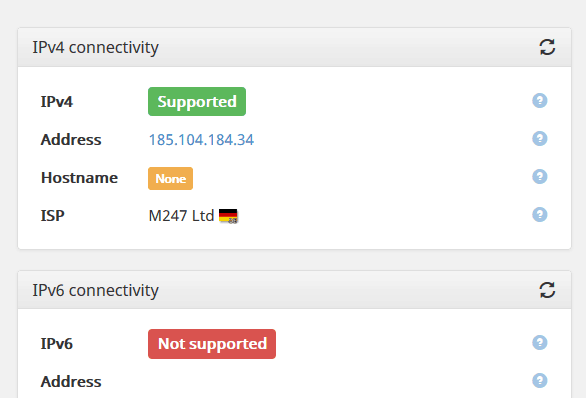Click the orange None hostname badge
This screenshot has width=586, height=398.
pos(170,179)
